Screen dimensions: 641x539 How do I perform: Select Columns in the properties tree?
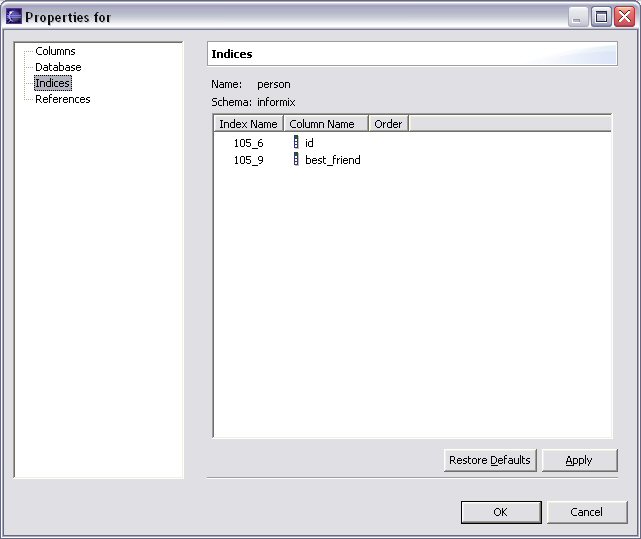tap(55, 51)
